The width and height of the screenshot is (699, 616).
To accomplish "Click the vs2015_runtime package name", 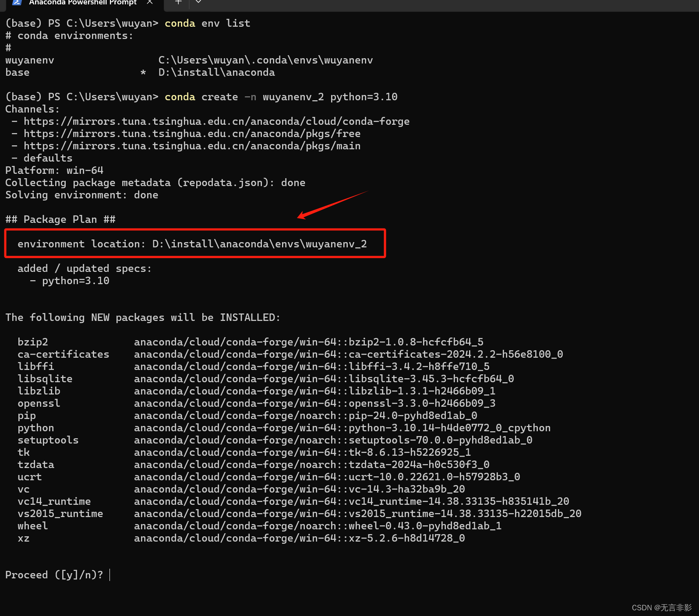I will 60,514.
